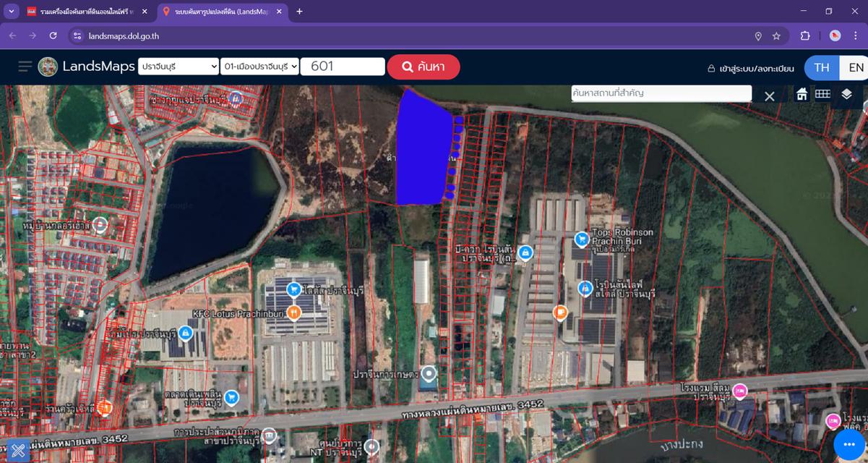Screen dimensions: 868x463
Task: Open the blue chat bubble button
Action: point(849,444)
